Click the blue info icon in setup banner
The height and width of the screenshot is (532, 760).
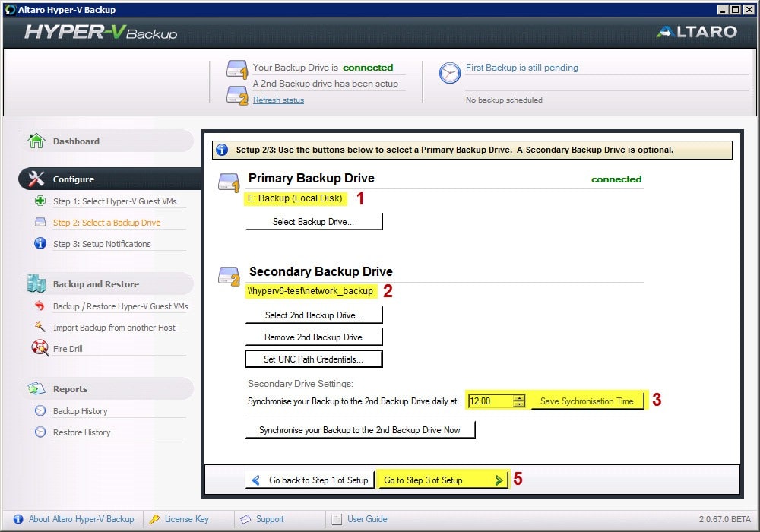click(x=222, y=150)
